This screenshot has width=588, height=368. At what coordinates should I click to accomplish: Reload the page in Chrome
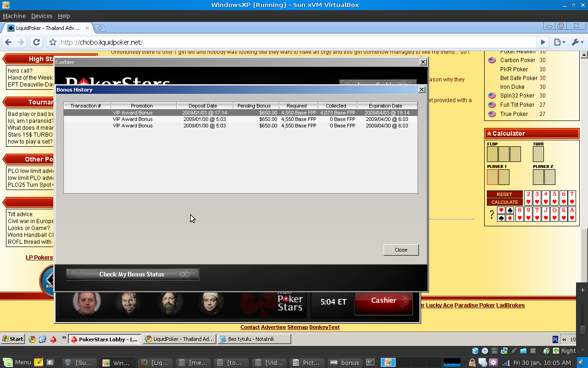pos(37,42)
